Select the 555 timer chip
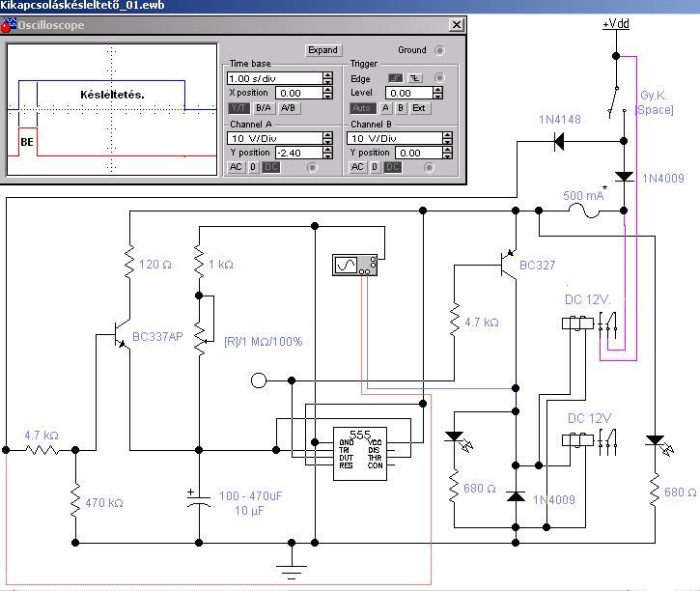This screenshot has width=700, height=591. (x=360, y=454)
